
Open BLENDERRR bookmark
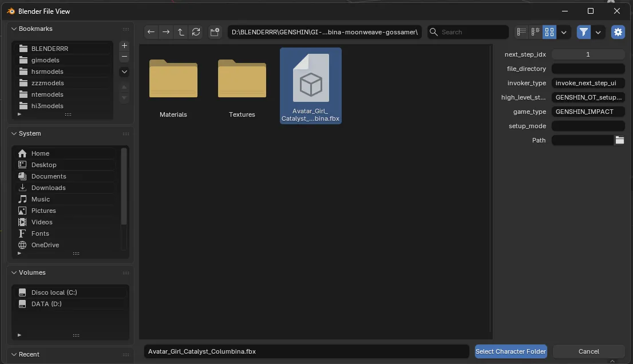tap(64, 49)
